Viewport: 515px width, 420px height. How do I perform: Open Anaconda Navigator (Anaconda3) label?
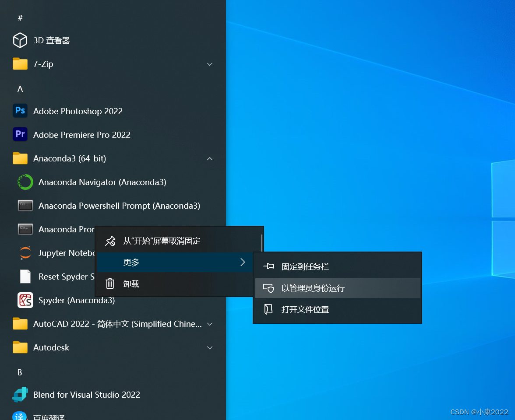(x=102, y=182)
